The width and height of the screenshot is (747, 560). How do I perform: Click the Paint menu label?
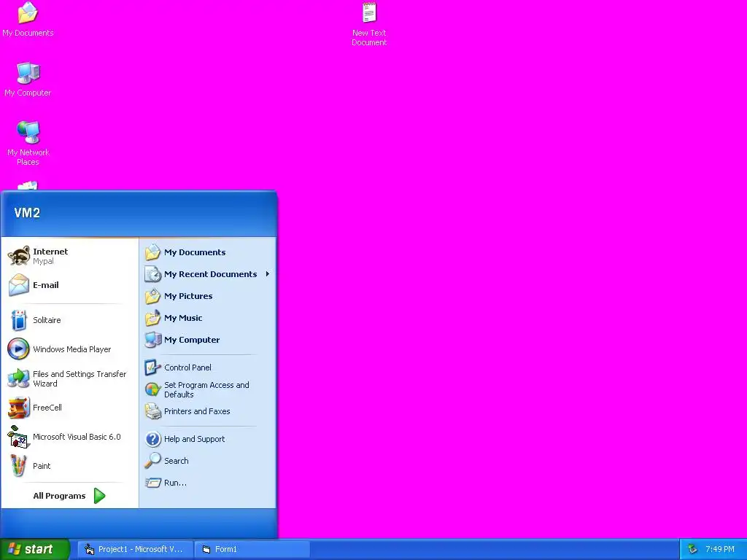pyautogui.click(x=42, y=466)
